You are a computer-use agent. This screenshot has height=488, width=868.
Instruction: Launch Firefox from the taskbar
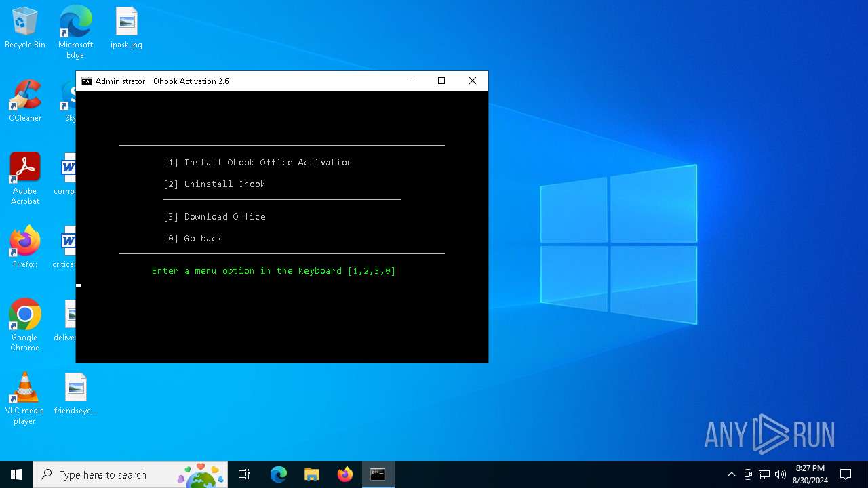click(x=345, y=474)
